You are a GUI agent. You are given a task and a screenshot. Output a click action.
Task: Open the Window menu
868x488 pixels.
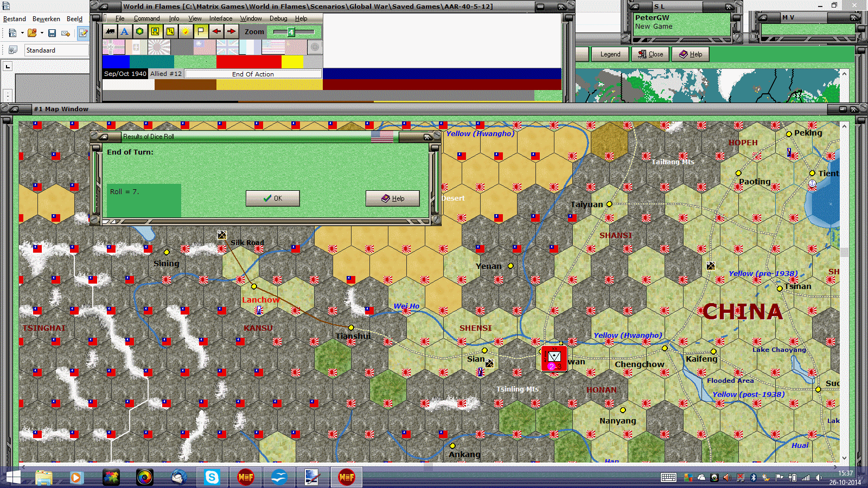pyautogui.click(x=251, y=18)
